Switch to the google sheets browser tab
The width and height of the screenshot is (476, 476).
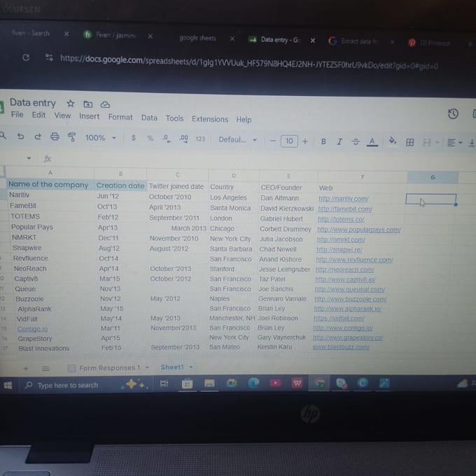197,38
